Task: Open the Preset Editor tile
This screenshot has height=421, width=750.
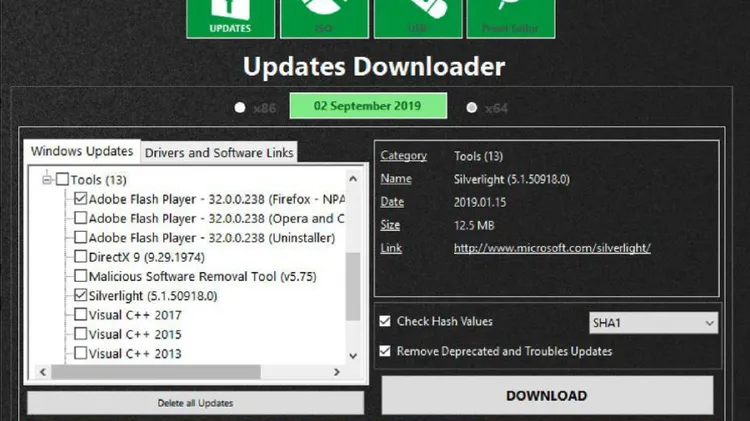Action: click(511, 18)
